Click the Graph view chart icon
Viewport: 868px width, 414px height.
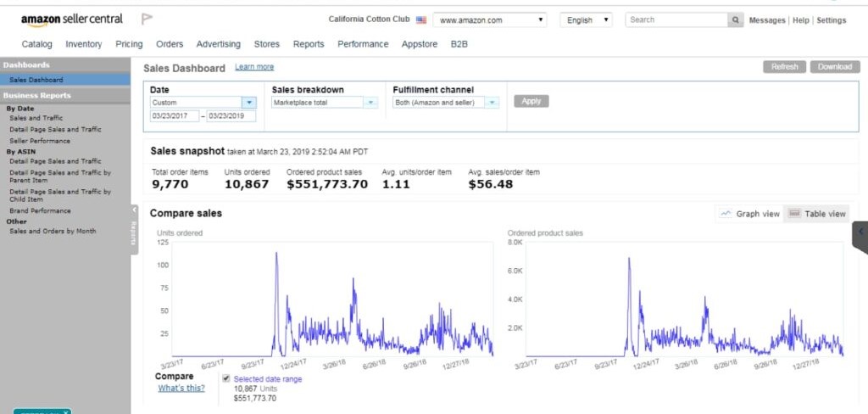[x=726, y=214]
